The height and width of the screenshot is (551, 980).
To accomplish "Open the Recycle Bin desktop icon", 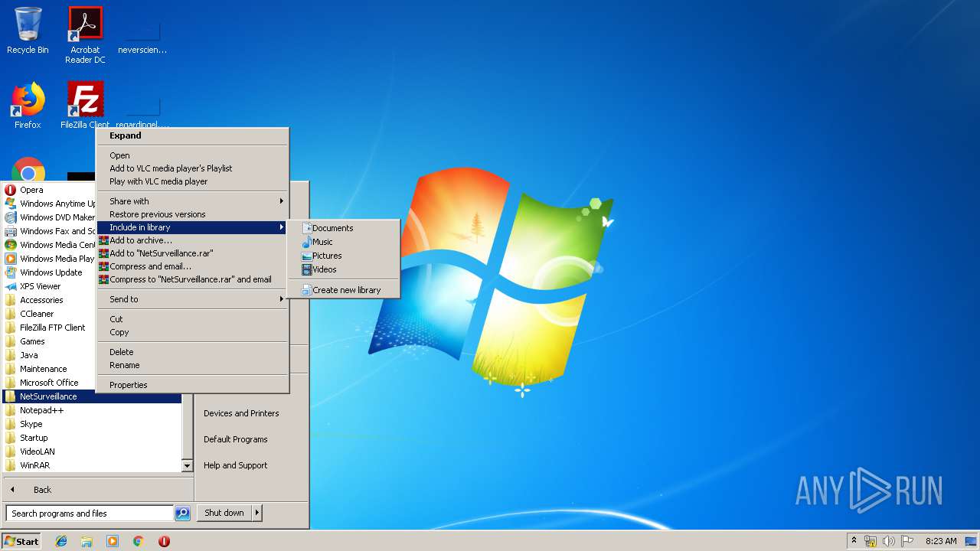I will pyautogui.click(x=28, y=31).
